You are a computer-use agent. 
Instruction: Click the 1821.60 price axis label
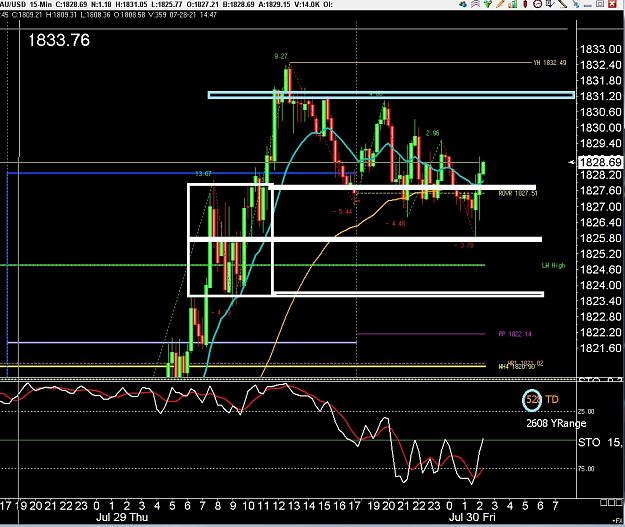click(x=601, y=348)
